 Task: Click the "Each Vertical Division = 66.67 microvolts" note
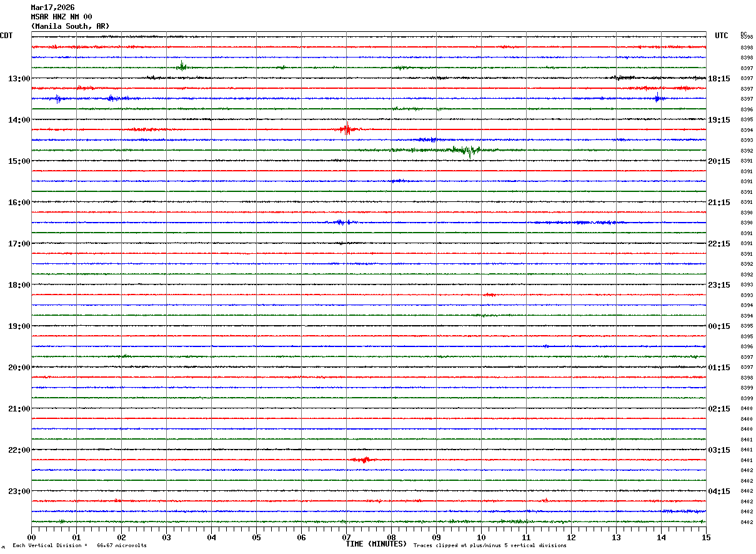click(79, 546)
